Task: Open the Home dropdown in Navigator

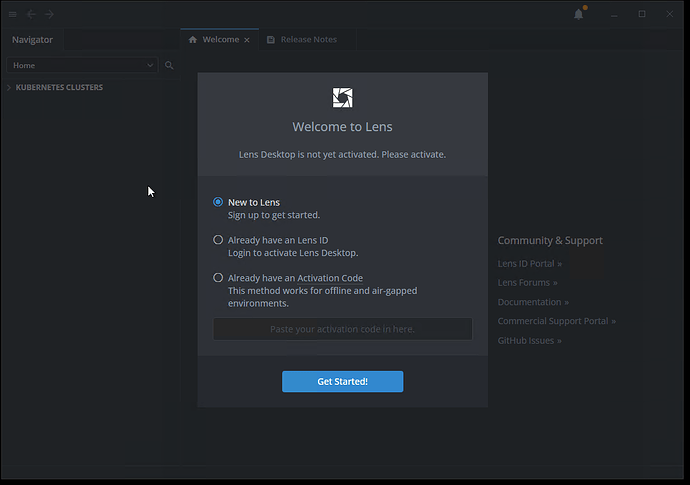Action: (82, 65)
